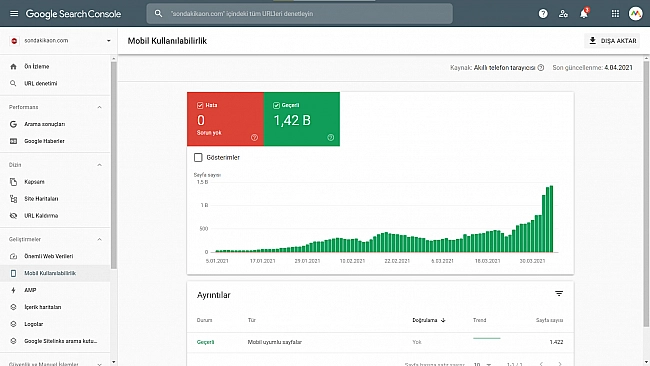Click the DIŞA AKTAR export button
The height and width of the screenshot is (366, 650).
(612, 41)
